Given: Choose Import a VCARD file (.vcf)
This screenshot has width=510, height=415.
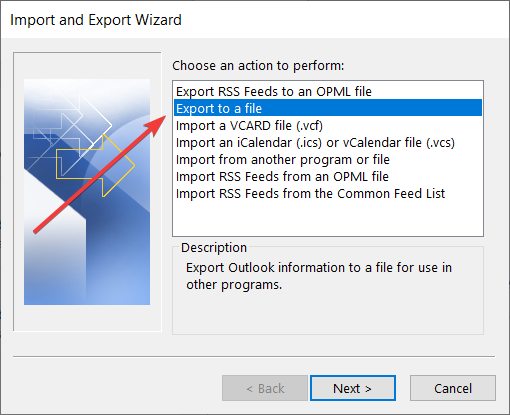Looking at the screenshot, I should click(x=249, y=126).
